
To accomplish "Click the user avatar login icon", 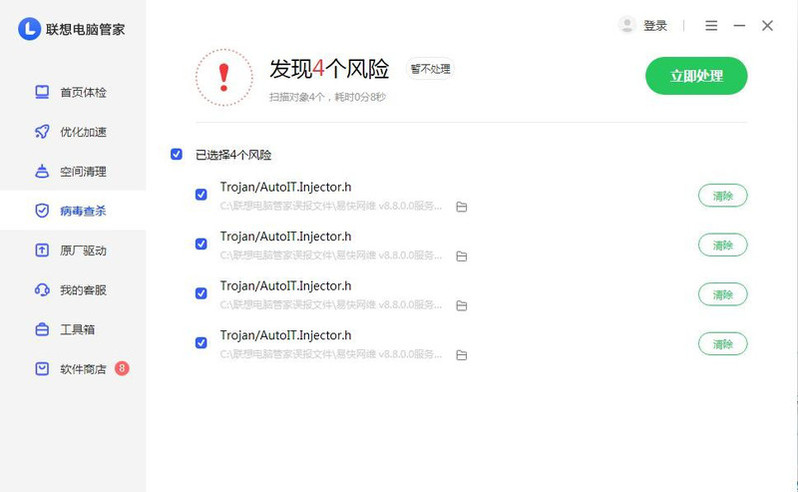I will (627, 25).
